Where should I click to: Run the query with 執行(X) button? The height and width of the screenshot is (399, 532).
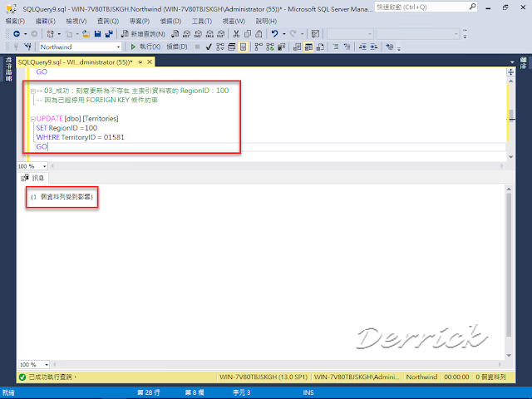[145, 47]
